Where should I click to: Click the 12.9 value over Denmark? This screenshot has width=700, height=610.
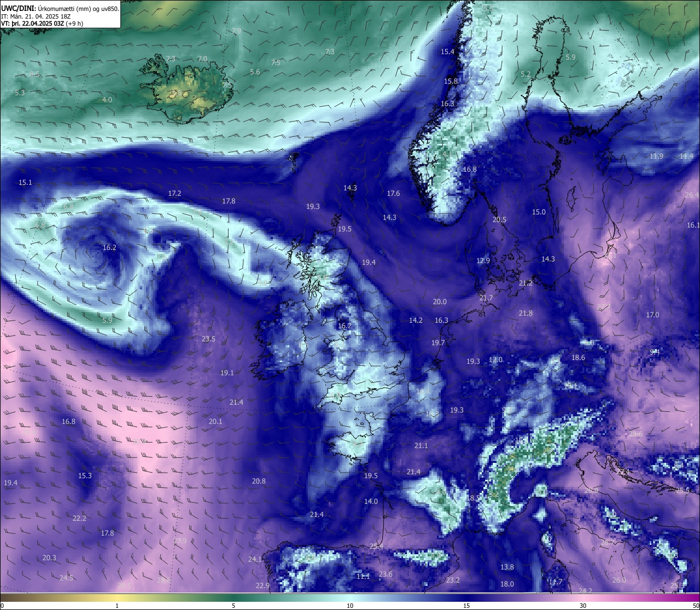483,261
